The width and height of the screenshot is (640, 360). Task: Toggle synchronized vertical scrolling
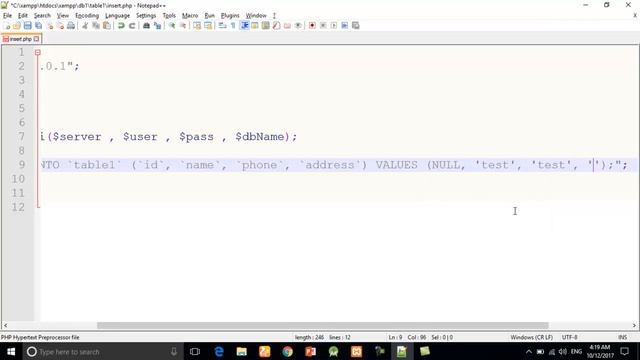tap(197, 26)
